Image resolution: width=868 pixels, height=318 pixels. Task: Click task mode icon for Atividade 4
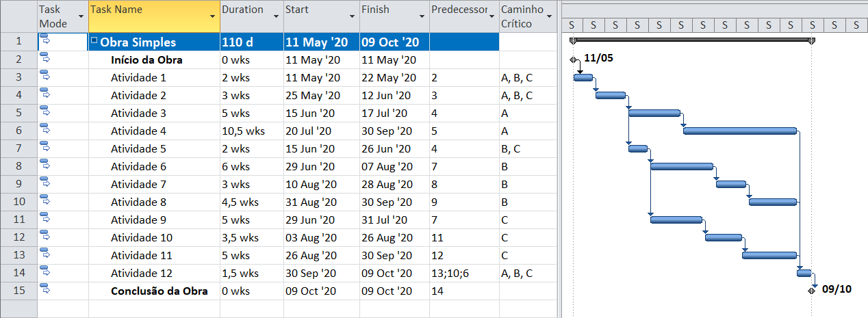[x=46, y=130]
